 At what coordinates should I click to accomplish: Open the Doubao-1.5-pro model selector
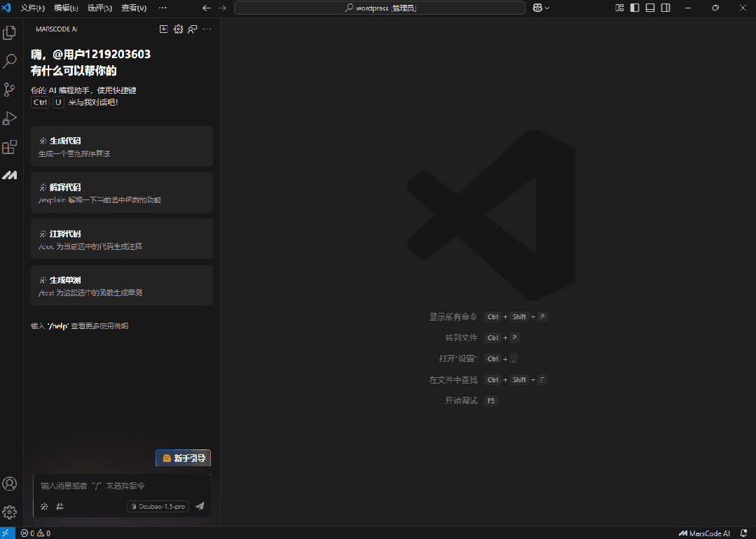(x=158, y=506)
